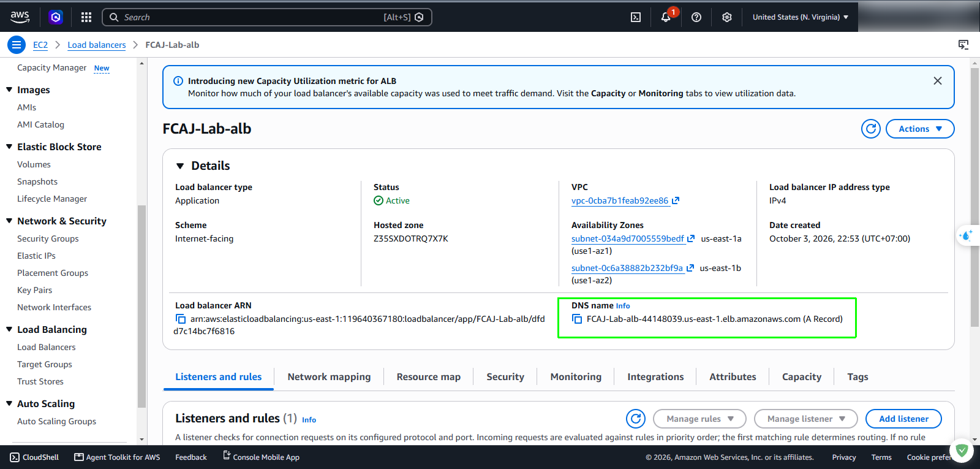
Task: Collapse the Elastic Block Store sidebar group
Action: click(9, 147)
